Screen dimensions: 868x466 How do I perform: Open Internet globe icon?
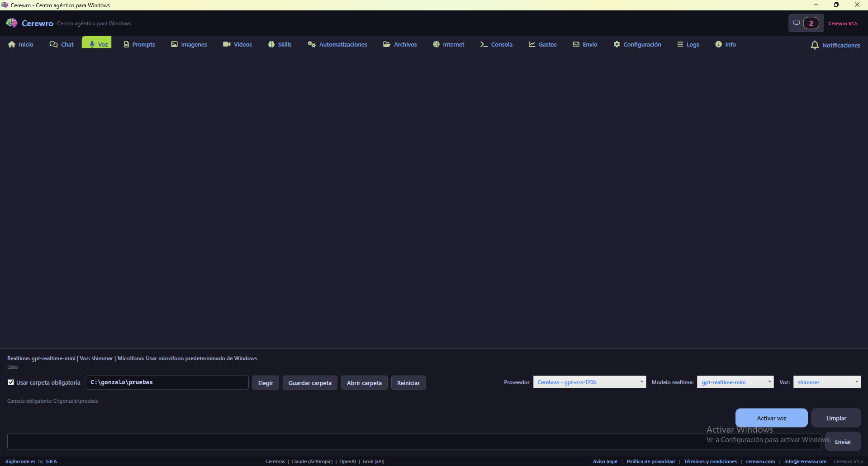point(436,44)
